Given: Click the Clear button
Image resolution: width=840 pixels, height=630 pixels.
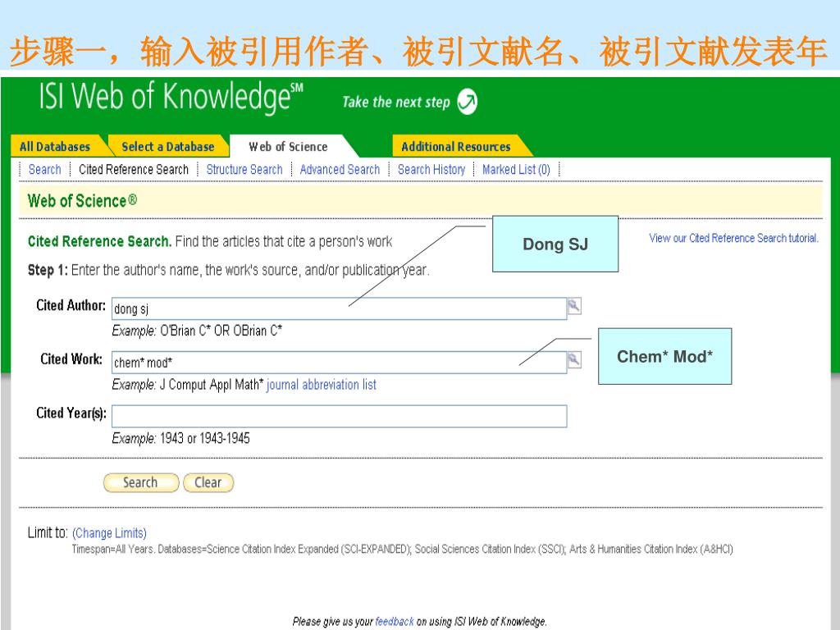Looking at the screenshot, I should click(x=208, y=482).
